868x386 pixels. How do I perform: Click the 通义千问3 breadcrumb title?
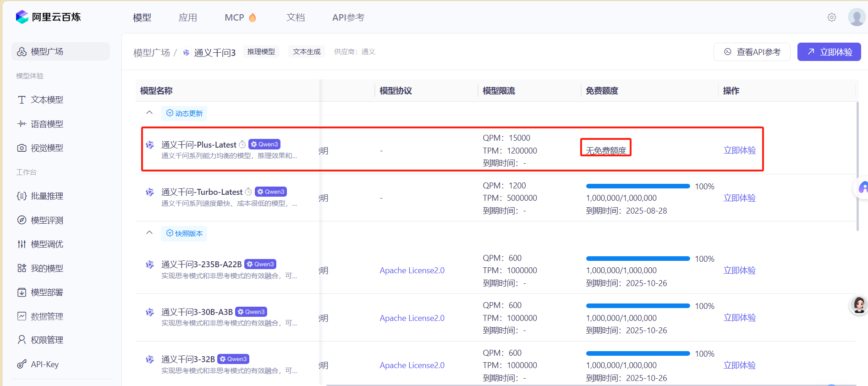pos(214,53)
